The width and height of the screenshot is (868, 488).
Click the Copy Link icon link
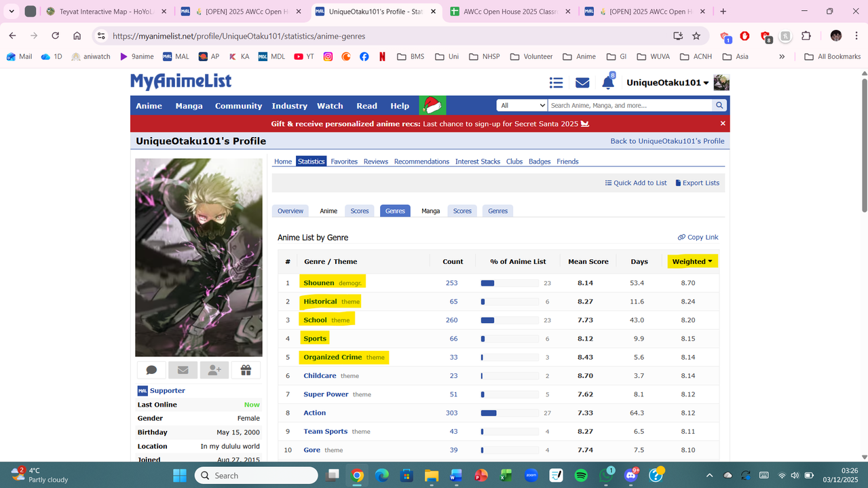[x=698, y=237]
